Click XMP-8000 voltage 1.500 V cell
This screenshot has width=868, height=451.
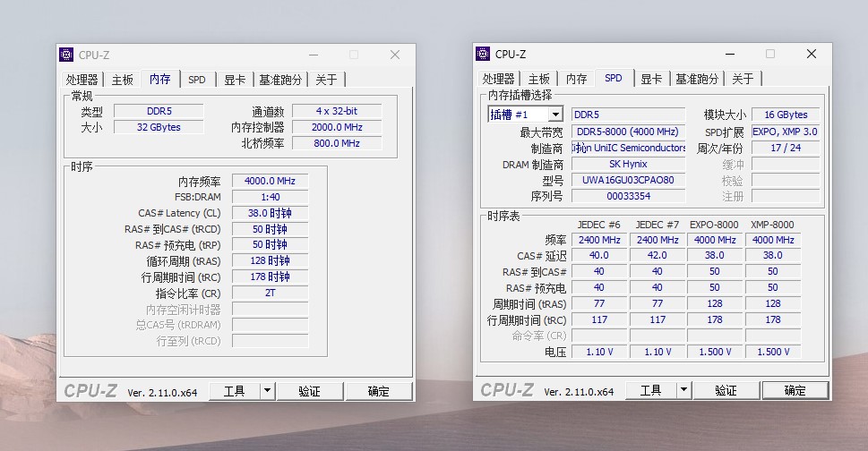(773, 352)
